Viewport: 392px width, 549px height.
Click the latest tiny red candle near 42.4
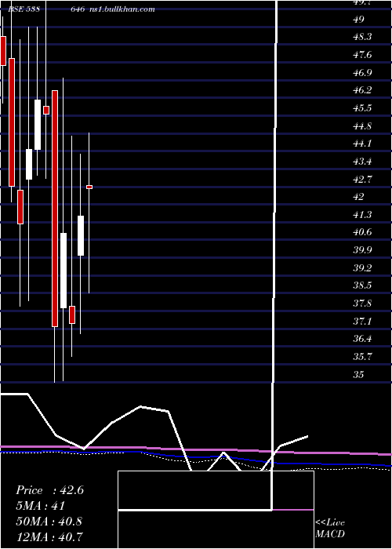tap(89, 187)
